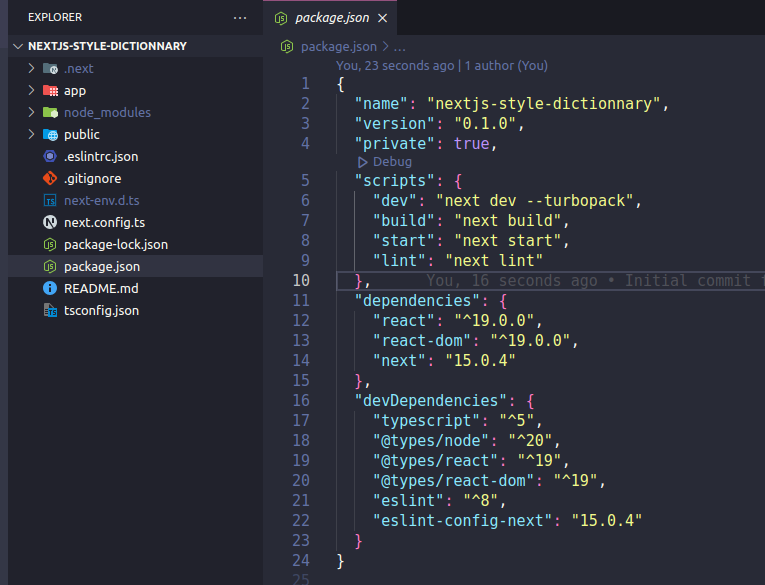765x585 pixels.
Task: Click the "0.1.0" version value
Action: coord(485,124)
